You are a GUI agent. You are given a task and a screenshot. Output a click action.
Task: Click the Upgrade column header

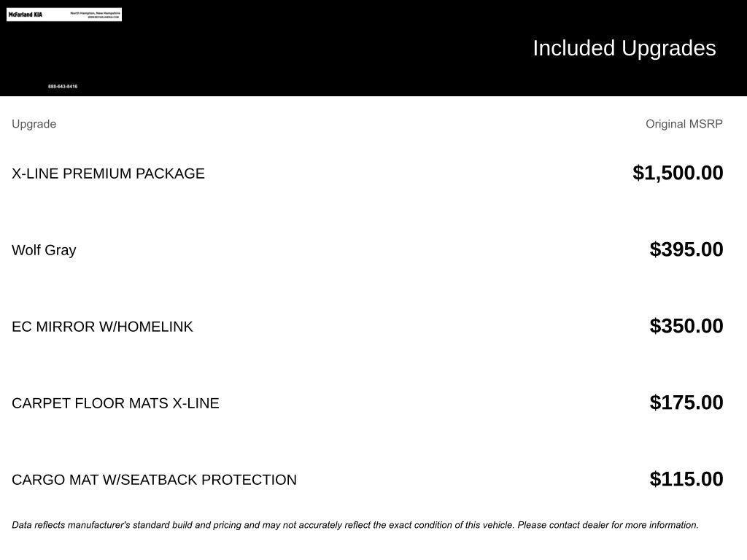point(34,124)
